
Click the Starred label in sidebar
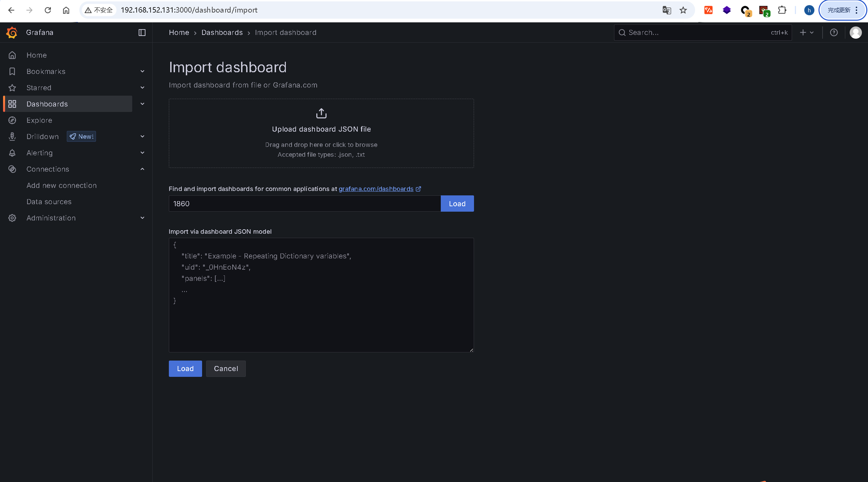[39, 88]
